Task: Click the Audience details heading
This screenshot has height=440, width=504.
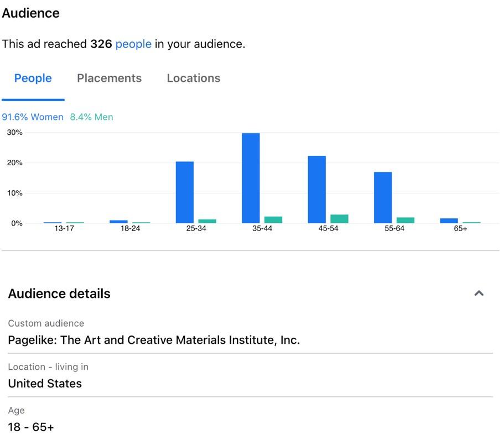Action: pyautogui.click(x=59, y=294)
